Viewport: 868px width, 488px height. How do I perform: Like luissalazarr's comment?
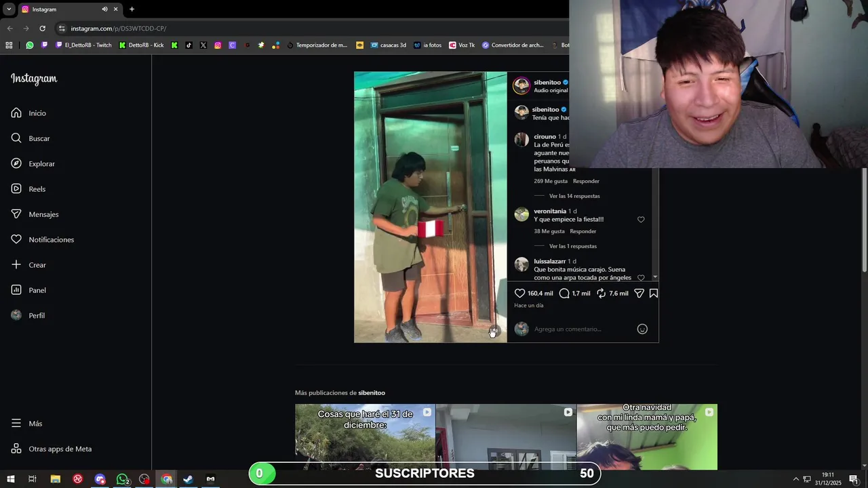(x=641, y=277)
